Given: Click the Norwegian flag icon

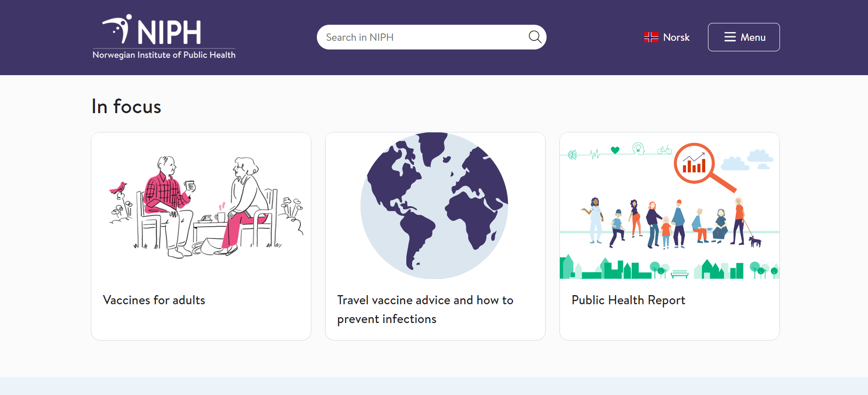Looking at the screenshot, I should click(x=651, y=37).
